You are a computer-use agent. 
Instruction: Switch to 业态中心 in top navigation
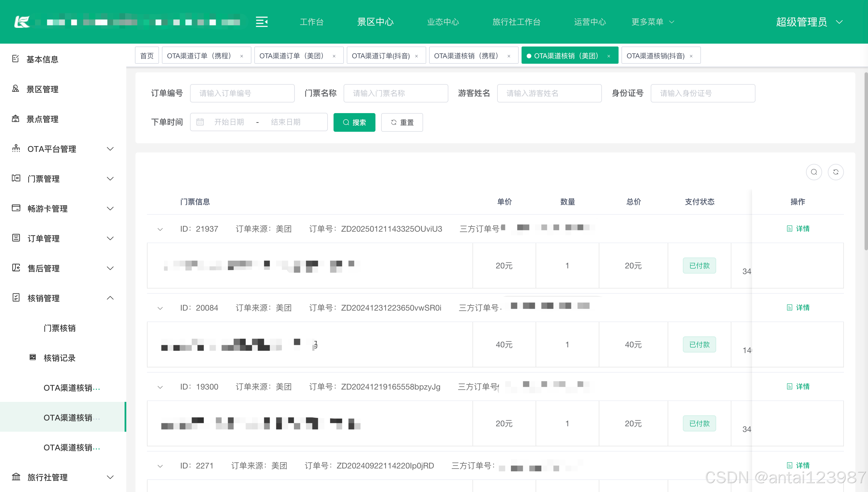443,22
